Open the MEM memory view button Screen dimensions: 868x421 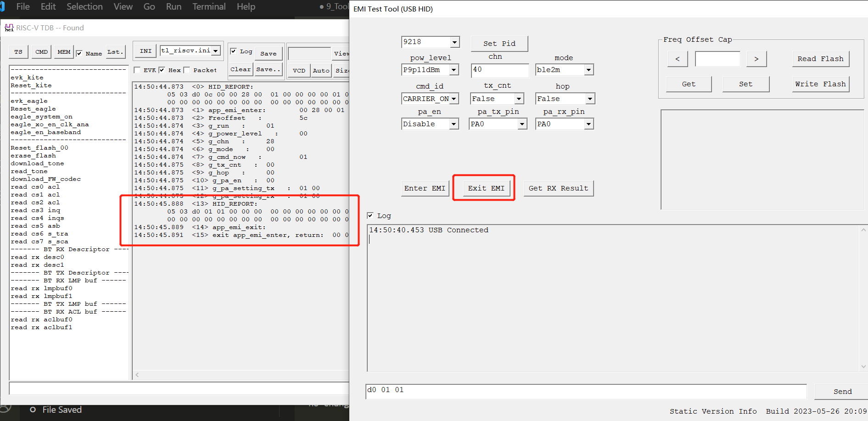point(64,52)
